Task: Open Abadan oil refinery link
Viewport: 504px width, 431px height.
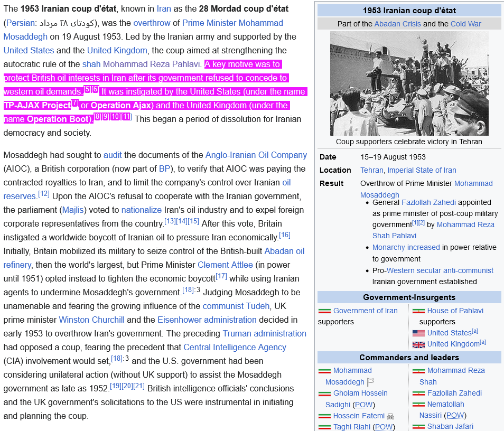Action: coord(284,251)
